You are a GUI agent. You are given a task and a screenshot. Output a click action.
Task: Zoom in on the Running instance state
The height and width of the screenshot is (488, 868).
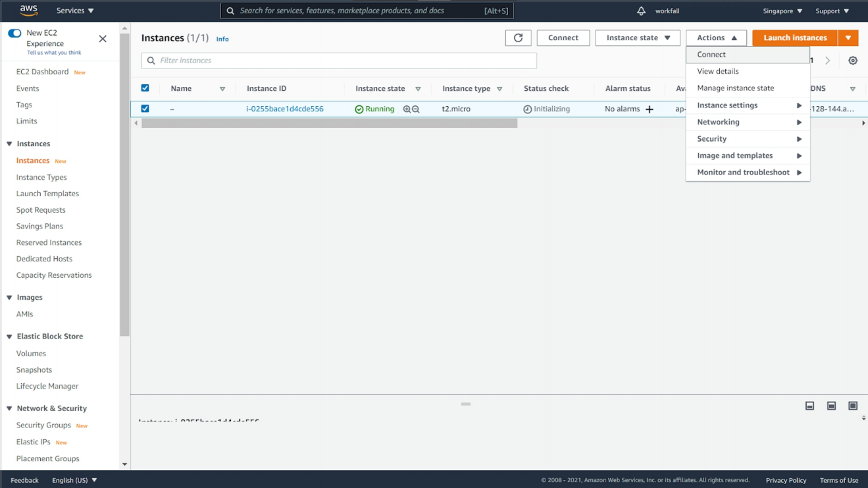tap(407, 109)
